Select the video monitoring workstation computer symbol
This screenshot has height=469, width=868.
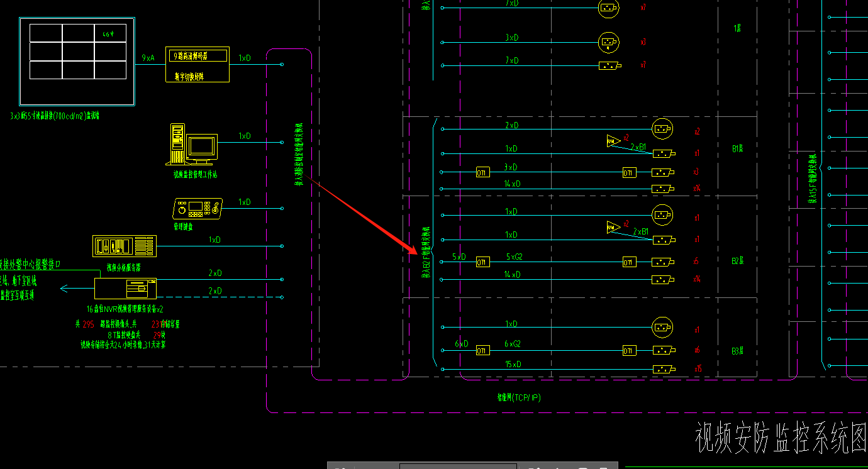192,145
